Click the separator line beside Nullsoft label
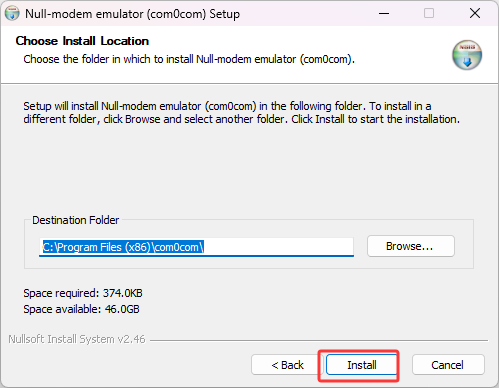Viewport: 499px width, 388px height. tap(319, 340)
